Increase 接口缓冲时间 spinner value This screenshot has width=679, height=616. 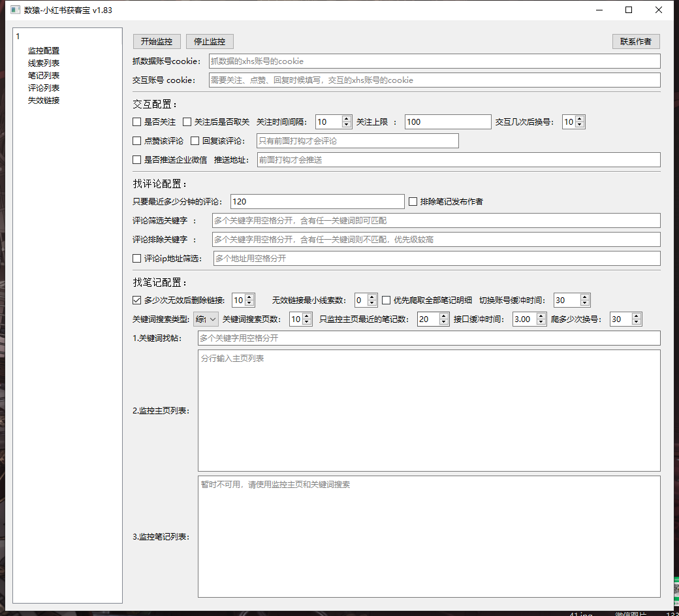click(x=541, y=316)
